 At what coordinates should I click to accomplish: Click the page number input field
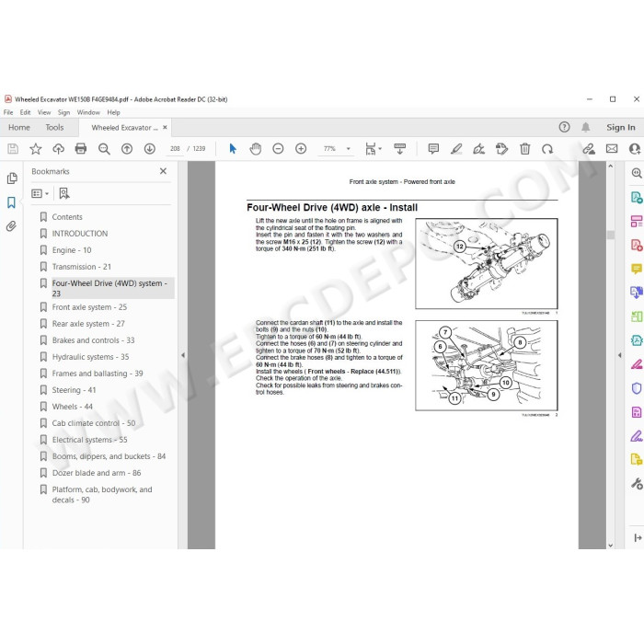point(176,149)
